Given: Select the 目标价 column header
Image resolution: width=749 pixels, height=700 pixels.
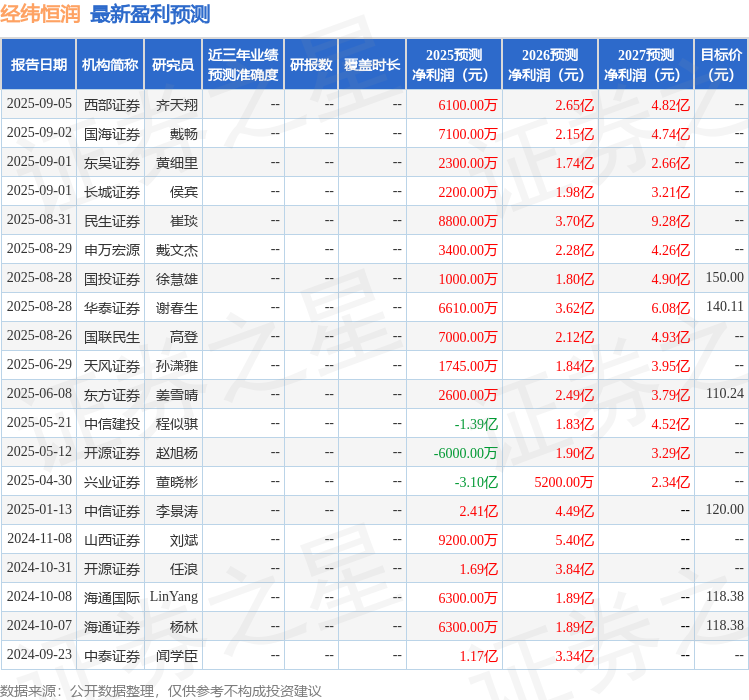Looking at the screenshot, I should coord(721,65).
